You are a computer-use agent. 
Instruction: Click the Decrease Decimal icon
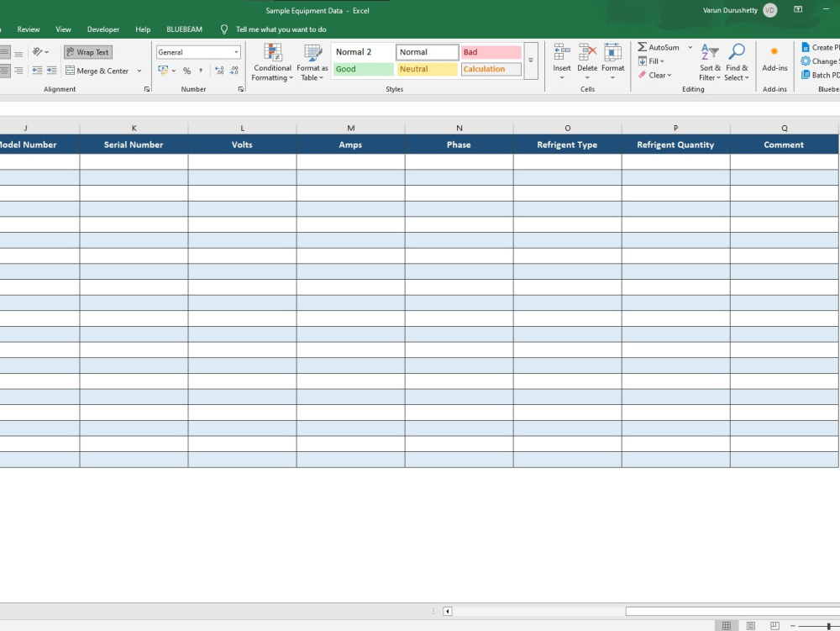[234, 71]
